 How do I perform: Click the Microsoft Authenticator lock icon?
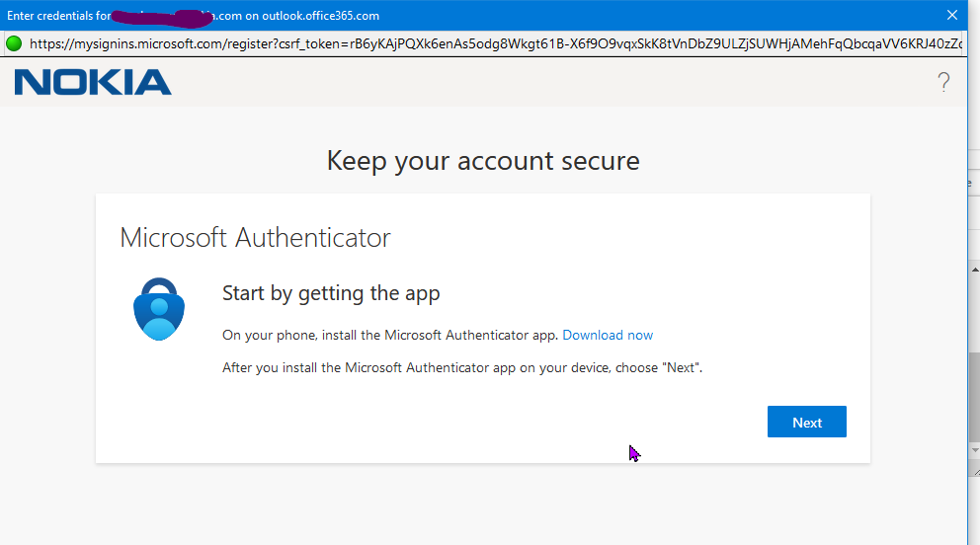click(159, 309)
